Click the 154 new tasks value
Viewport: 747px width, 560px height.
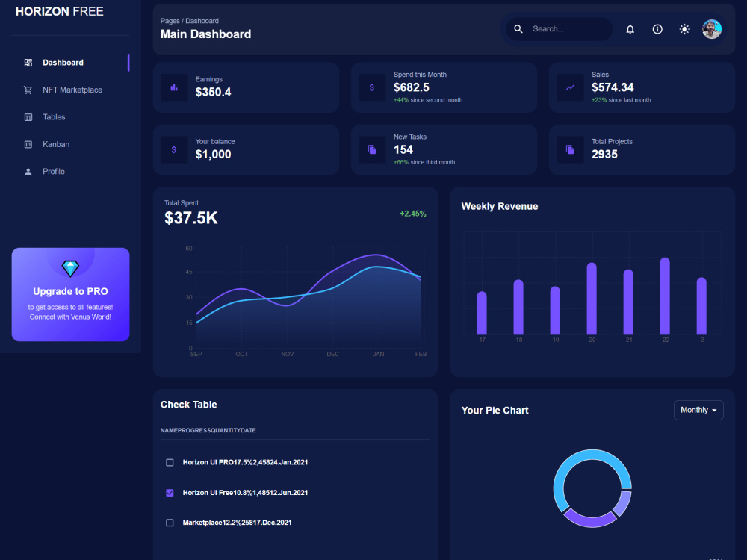403,149
